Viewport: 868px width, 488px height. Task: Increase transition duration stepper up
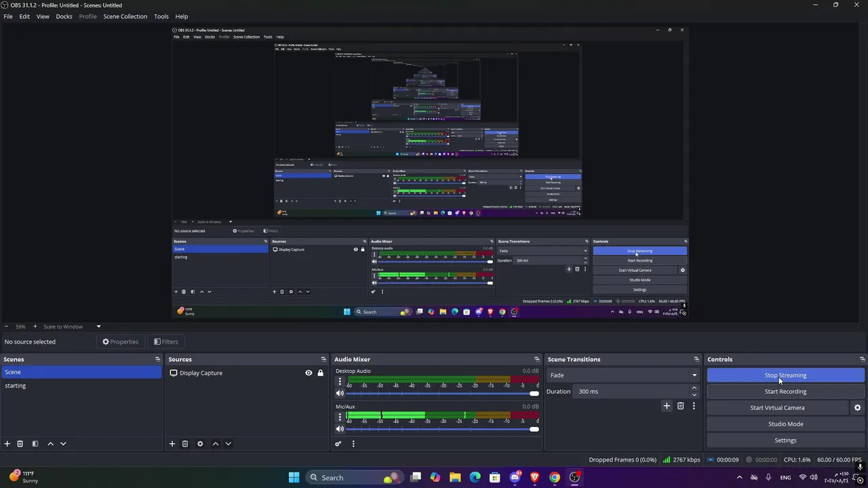coord(694,388)
